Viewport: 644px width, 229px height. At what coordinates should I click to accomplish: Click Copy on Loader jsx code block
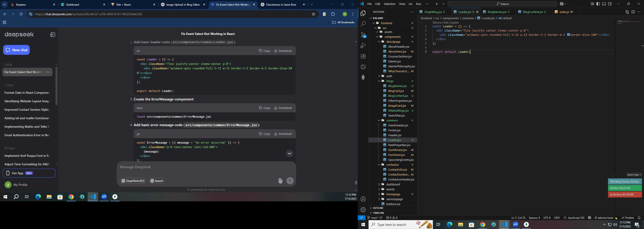(265, 51)
